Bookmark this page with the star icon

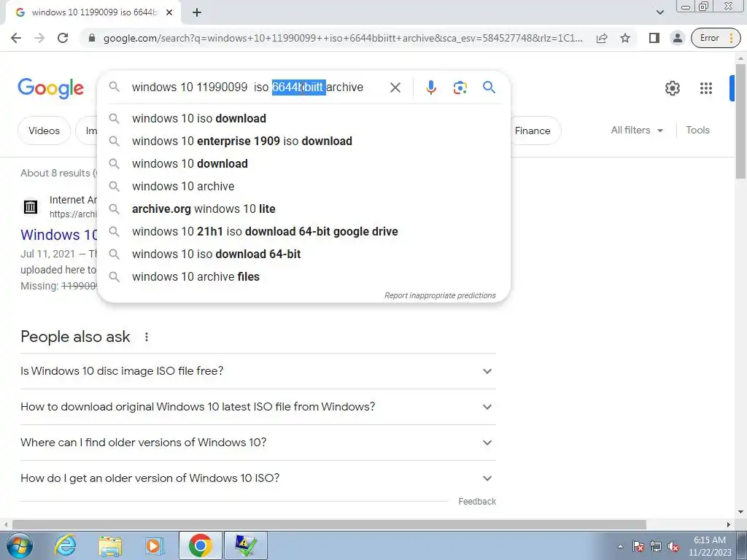[625, 38]
